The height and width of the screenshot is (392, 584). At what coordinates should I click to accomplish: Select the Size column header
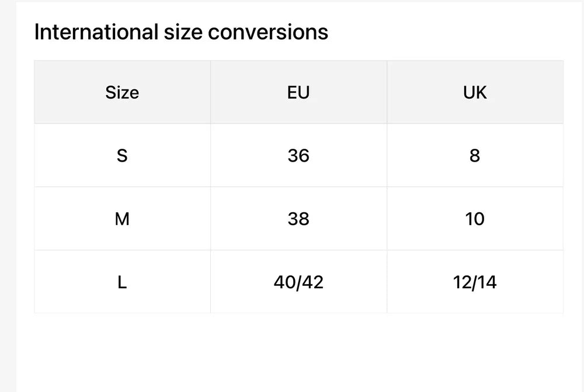(x=122, y=92)
